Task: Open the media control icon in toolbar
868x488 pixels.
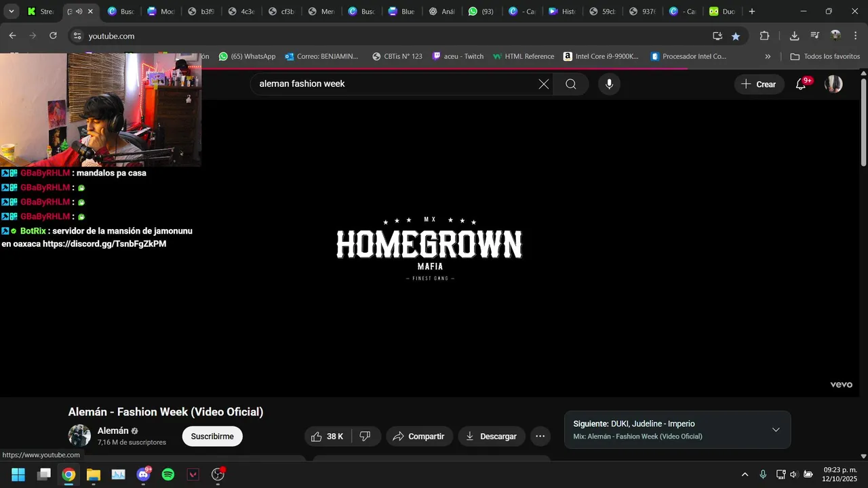Action: (x=815, y=36)
